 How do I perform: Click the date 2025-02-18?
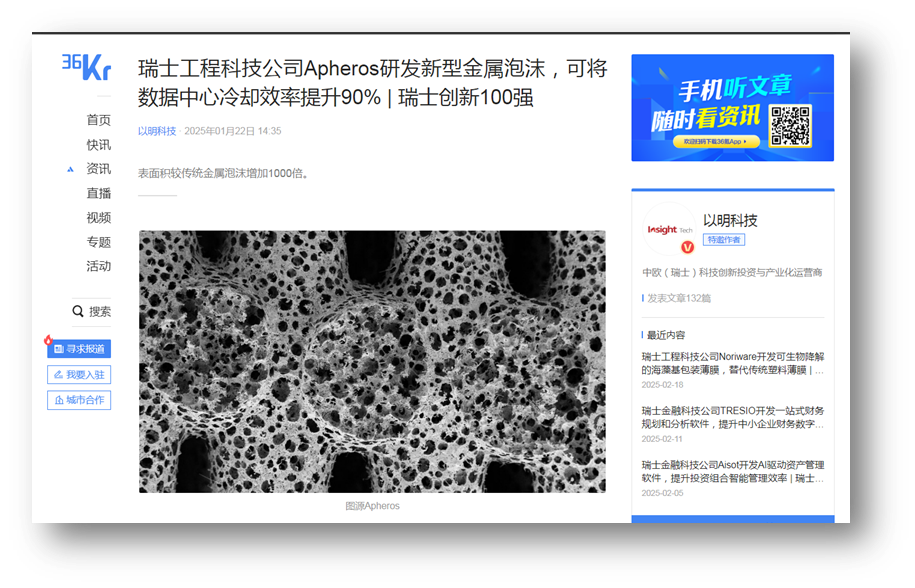[x=662, y=385]
